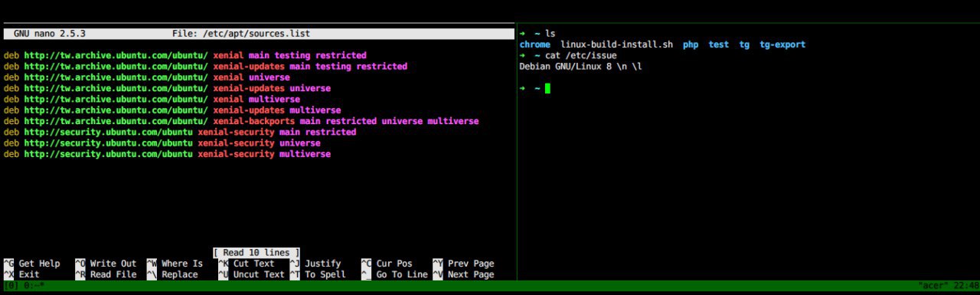Click the 'xenial-security universe' line
Screen dimensions: 980x295
pyautogui.click(x=162, y=143)
